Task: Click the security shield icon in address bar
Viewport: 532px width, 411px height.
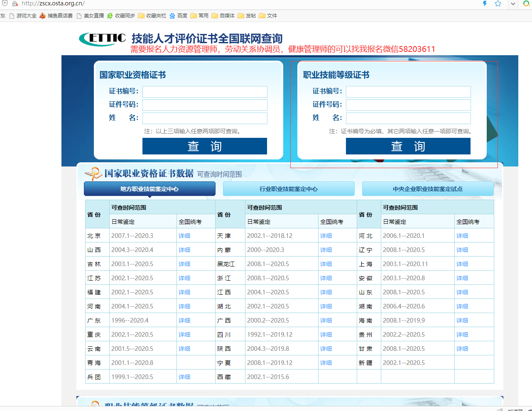Action: point(5,3)
